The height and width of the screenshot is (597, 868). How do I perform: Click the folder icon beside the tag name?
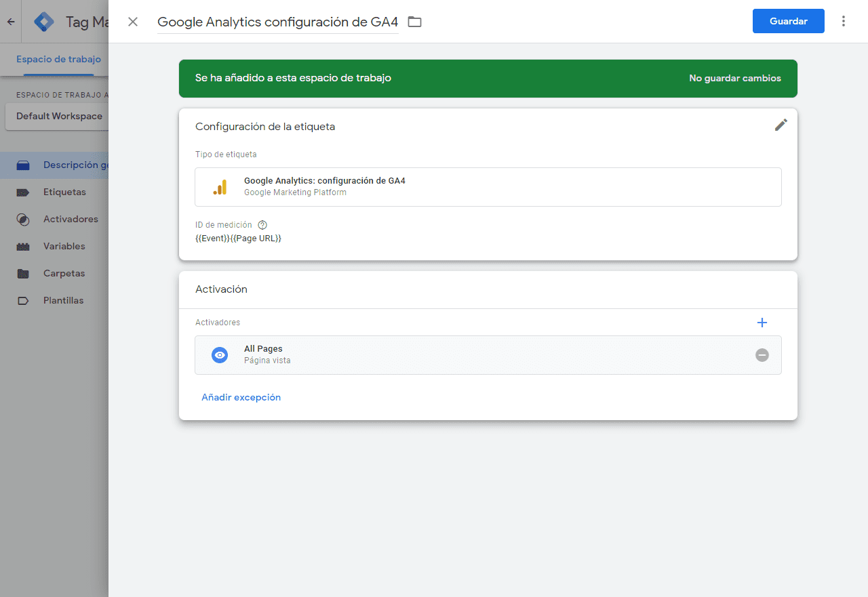(414, 21)
